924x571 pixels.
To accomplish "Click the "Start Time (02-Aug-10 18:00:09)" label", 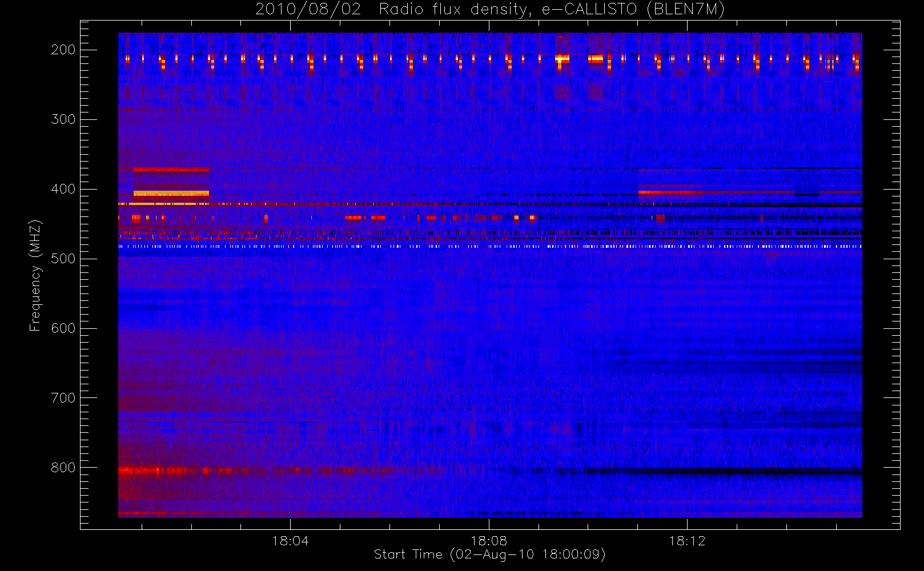I will coord(490,554).
